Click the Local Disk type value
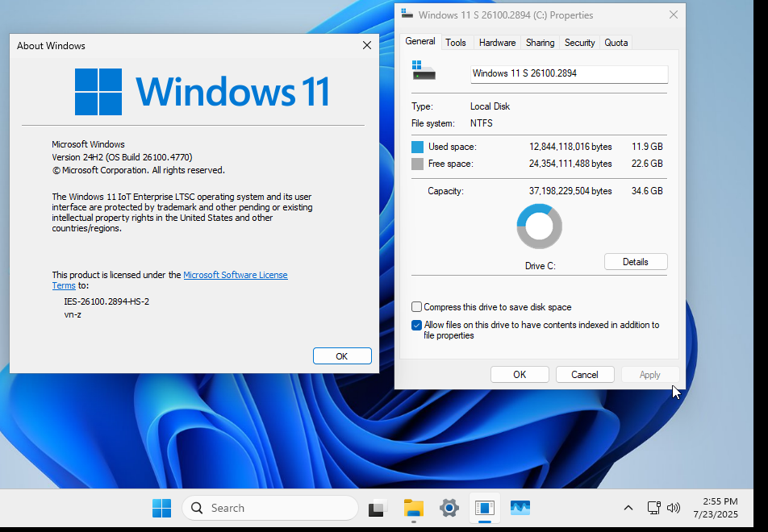This screenshot has height=532, width=768. 490,106
